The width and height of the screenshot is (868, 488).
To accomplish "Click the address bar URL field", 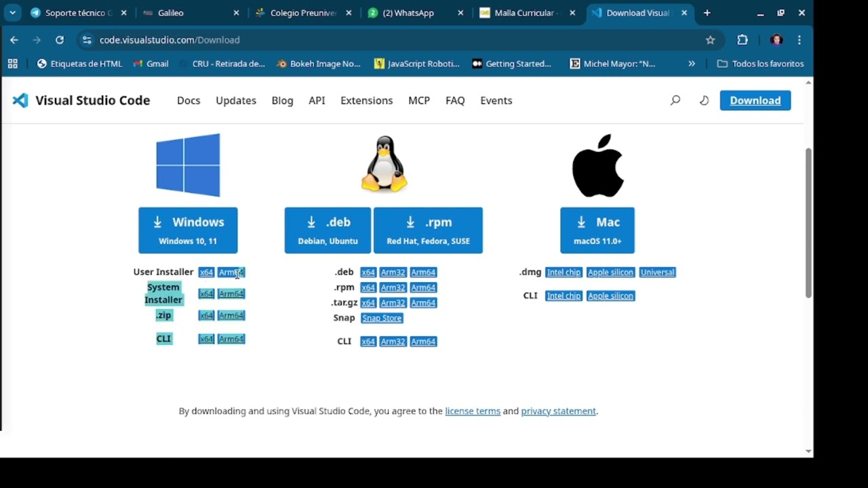I will (400, 40).
